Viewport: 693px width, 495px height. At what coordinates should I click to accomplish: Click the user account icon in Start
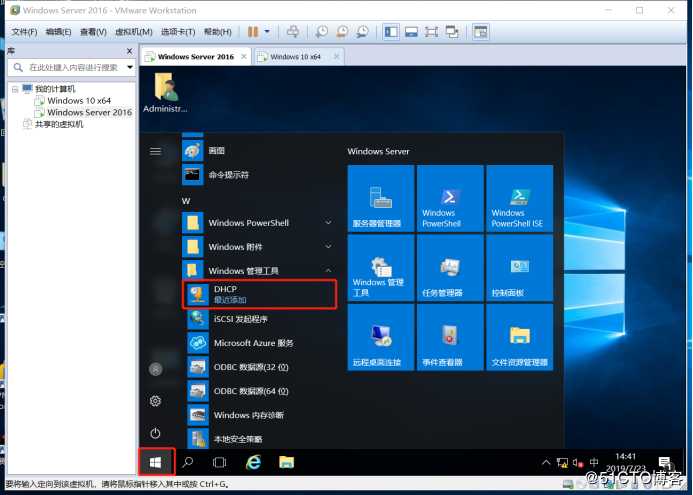(x=155, y=369)
